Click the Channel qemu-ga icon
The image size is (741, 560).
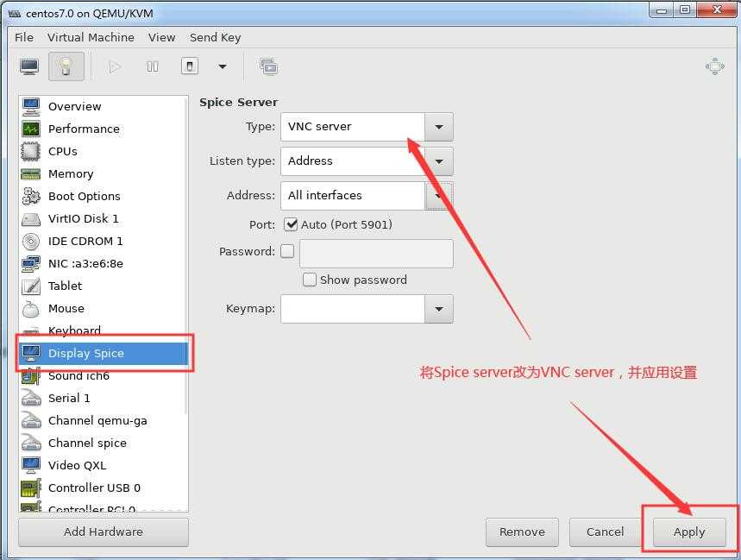[x=31, y=420]
